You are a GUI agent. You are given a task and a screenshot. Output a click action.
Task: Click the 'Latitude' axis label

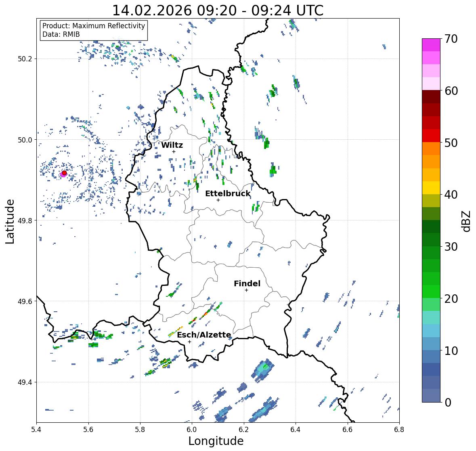pyautogui.click(x=10, y=221)
